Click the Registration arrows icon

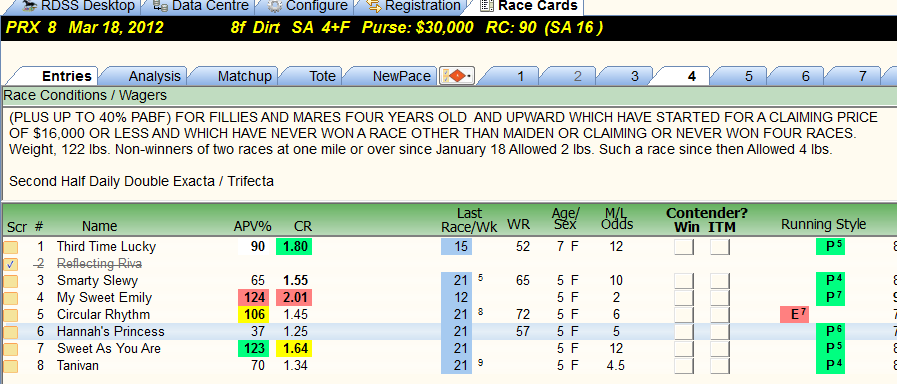(x=374, y=7)
